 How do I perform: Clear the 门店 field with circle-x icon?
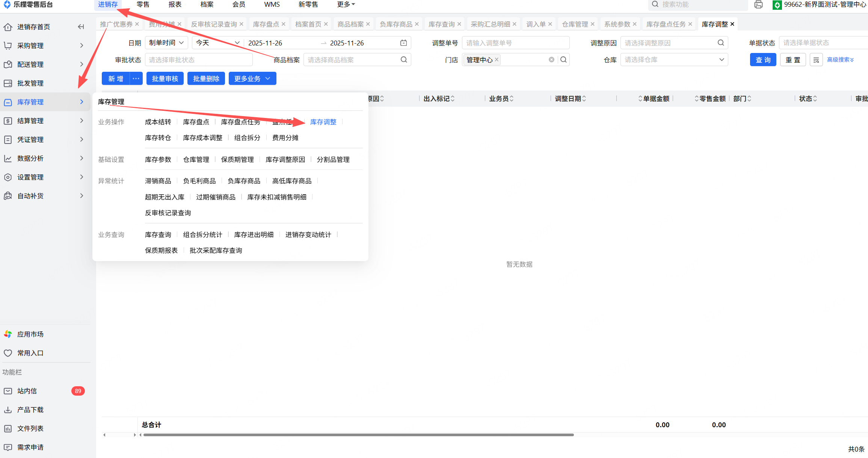pyautogui.click(x=551, y=60)
